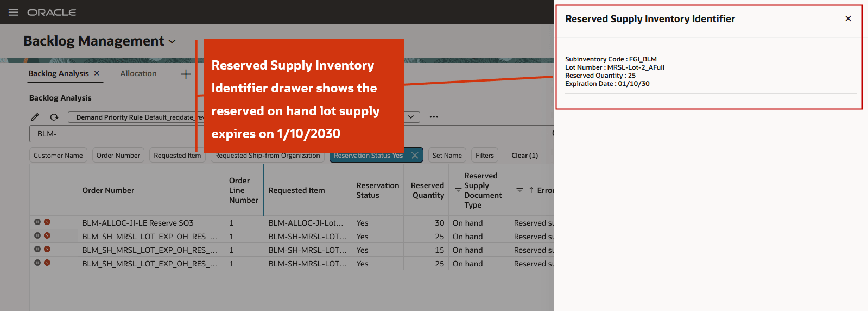868x311 pixels.
Task: Click the sort ascending arrow in Error column
Action: tap(531, 190)
